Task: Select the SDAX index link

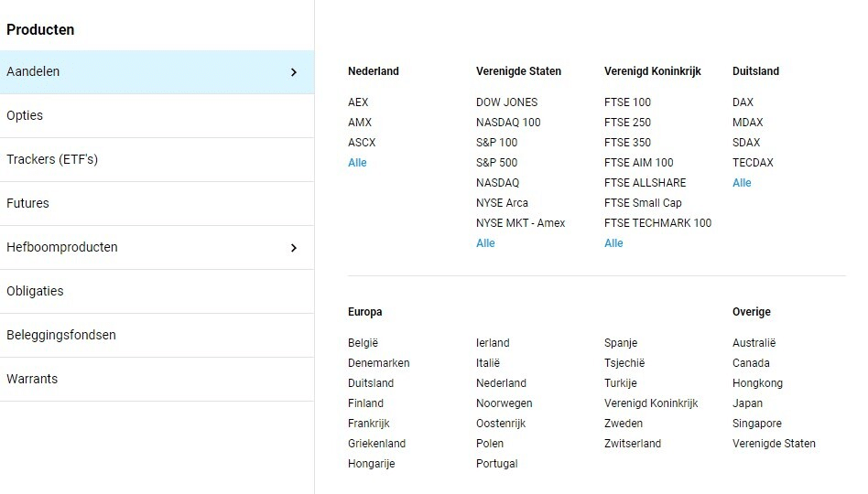Action: (746, 143)
